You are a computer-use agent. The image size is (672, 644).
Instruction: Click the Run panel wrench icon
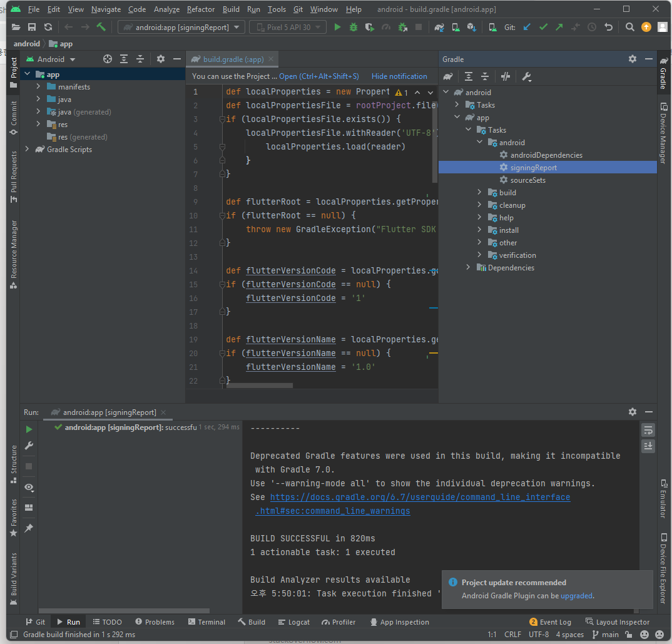coord(29,446)
